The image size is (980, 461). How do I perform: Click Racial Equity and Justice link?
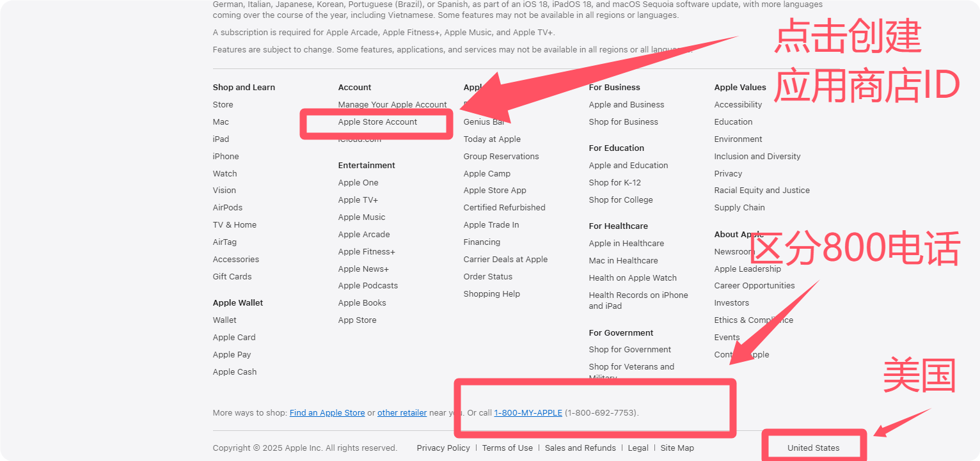point(762,191)
